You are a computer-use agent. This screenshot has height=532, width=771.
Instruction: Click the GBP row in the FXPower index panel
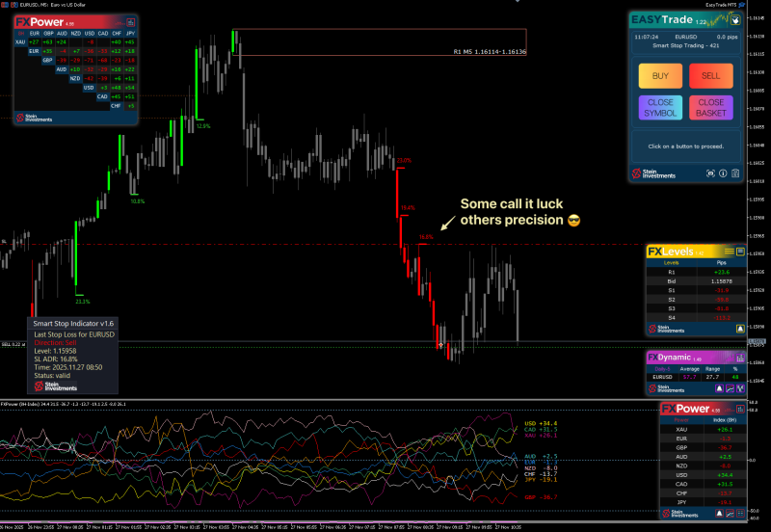[x=704, y=447]
